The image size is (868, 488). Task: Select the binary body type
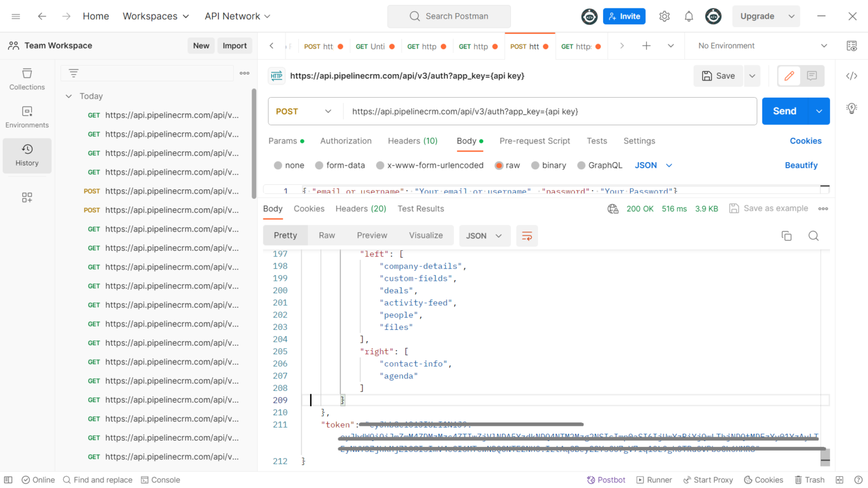[535, 165]
